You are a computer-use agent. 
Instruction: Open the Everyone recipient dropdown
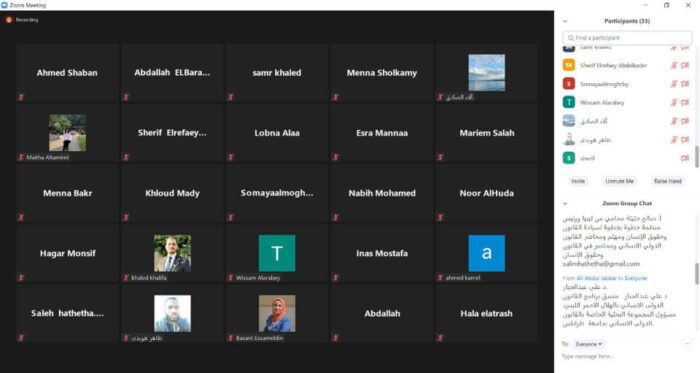(588, 344)
